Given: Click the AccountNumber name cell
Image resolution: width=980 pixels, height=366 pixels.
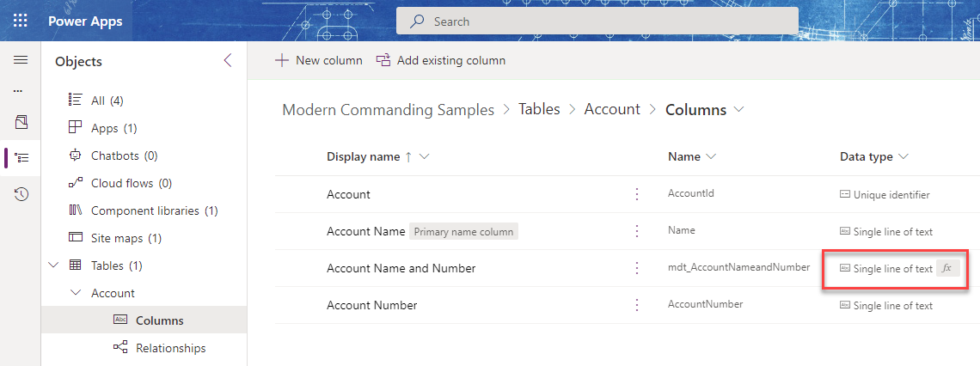Looking at the screenshot, I should click(705, 304).
